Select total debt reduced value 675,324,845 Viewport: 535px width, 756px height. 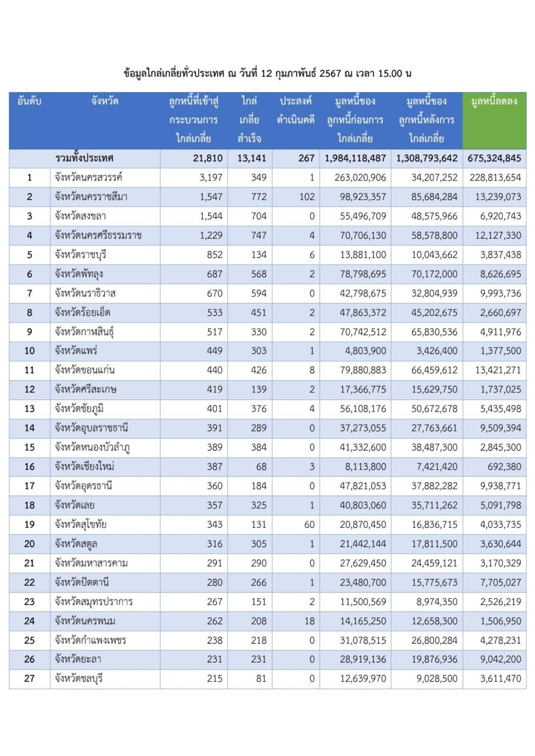494,158
